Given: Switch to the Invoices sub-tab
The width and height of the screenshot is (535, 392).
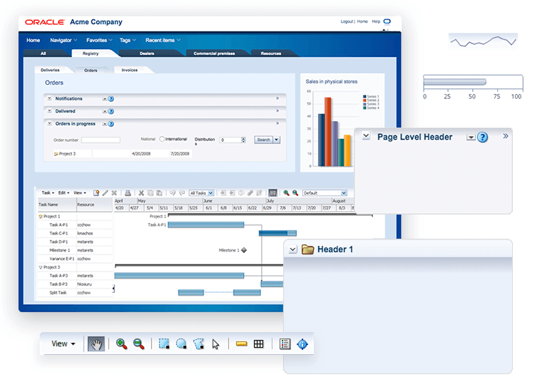Looking at the screenshot, I should (x=130, y=70).
